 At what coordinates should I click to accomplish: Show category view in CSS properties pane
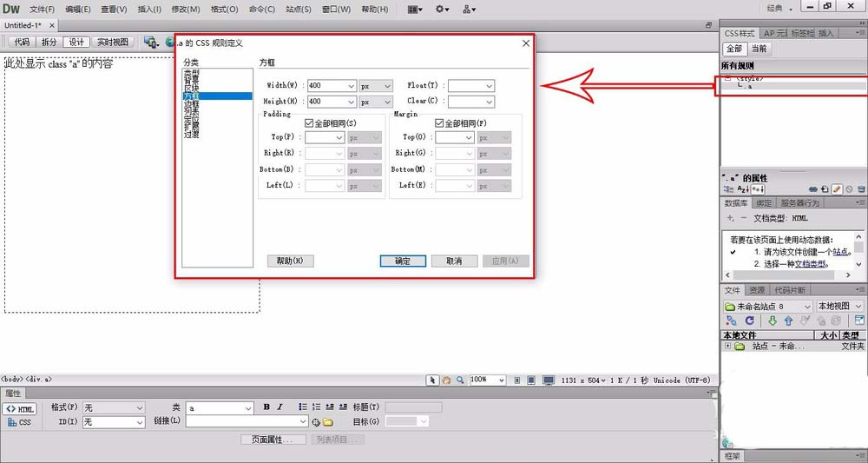729,189
